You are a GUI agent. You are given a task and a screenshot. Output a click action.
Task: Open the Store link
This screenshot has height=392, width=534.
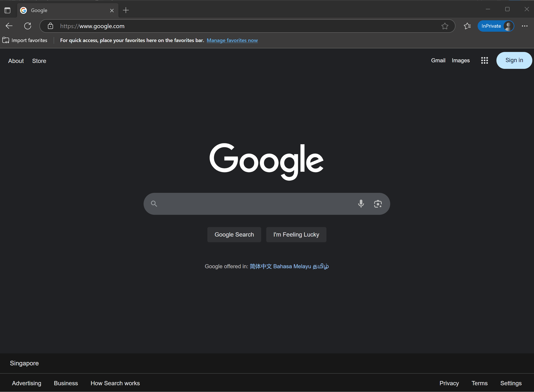(x=39, y=61)
